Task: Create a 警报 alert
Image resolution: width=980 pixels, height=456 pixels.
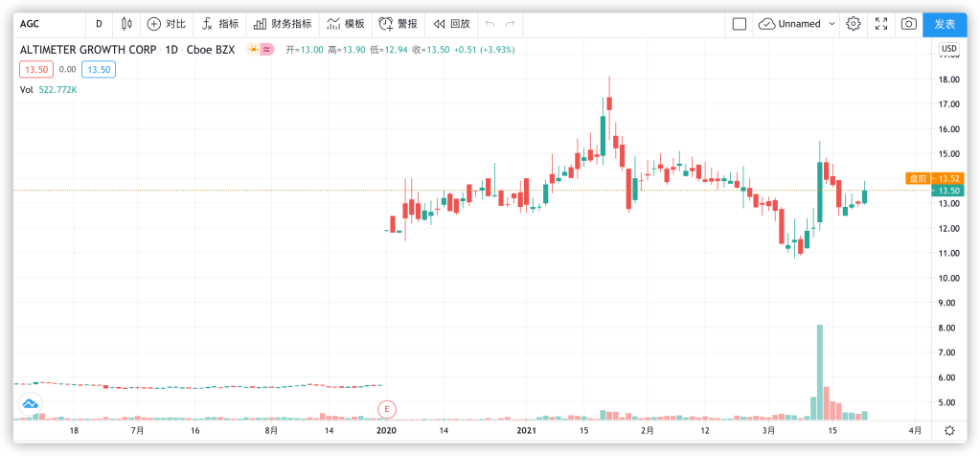Action: (398, 23)
